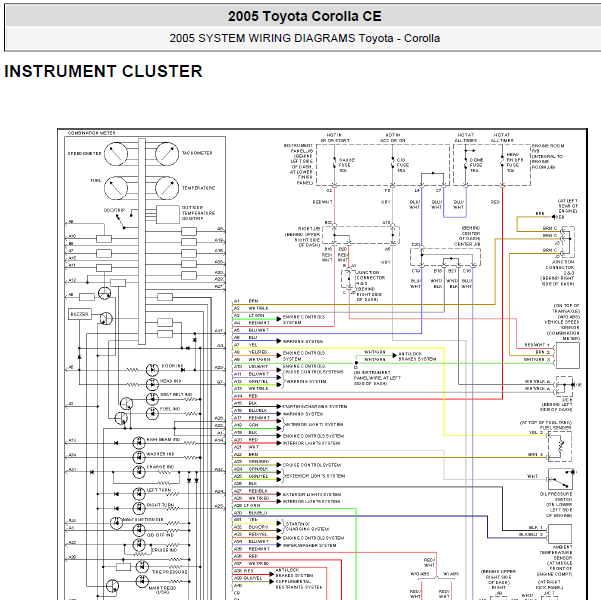601x600 pixels.
Task: Click the CRUISE IND lamp symbol
Action: (x=139, y=545)
